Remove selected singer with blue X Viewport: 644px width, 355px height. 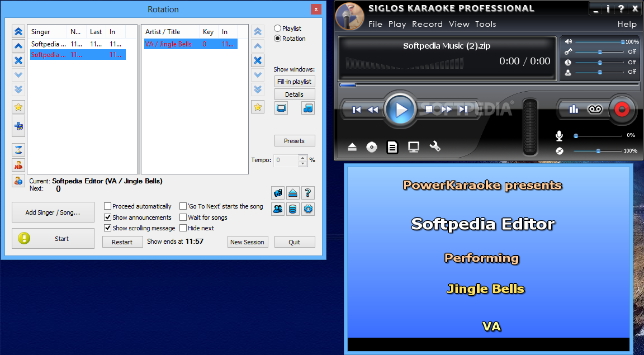pos(18,61)
